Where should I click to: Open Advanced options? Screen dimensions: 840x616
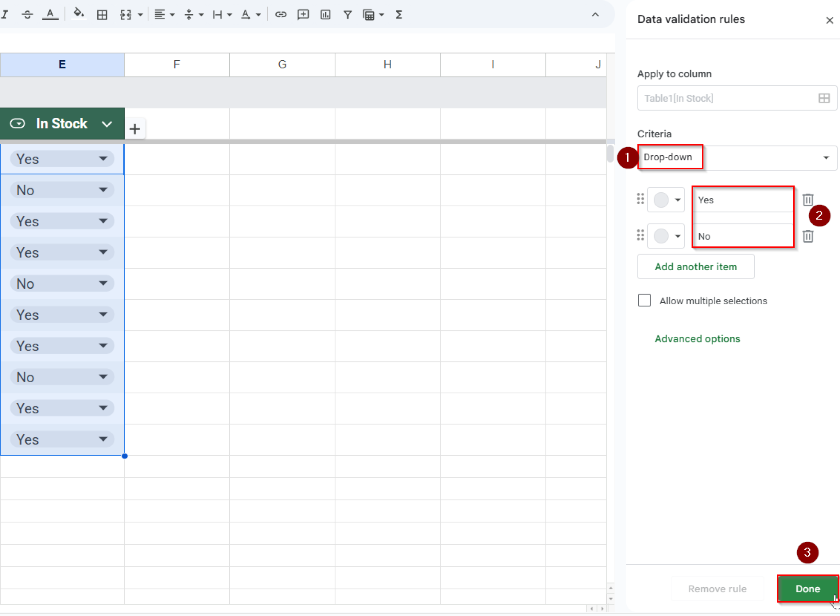click(697, 339)
